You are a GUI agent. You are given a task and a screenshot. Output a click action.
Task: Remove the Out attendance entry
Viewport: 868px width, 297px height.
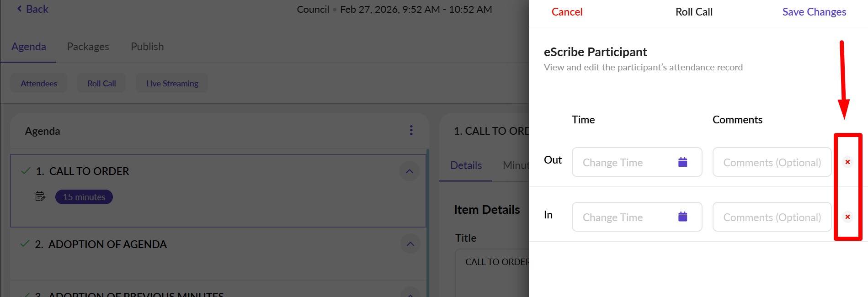[x=848, y=162]
